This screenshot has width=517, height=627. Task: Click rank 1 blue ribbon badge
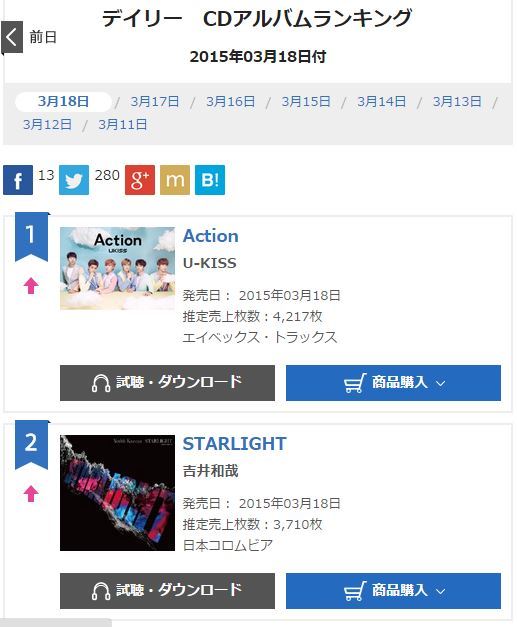pyautogui.click(x=31, y=237)
